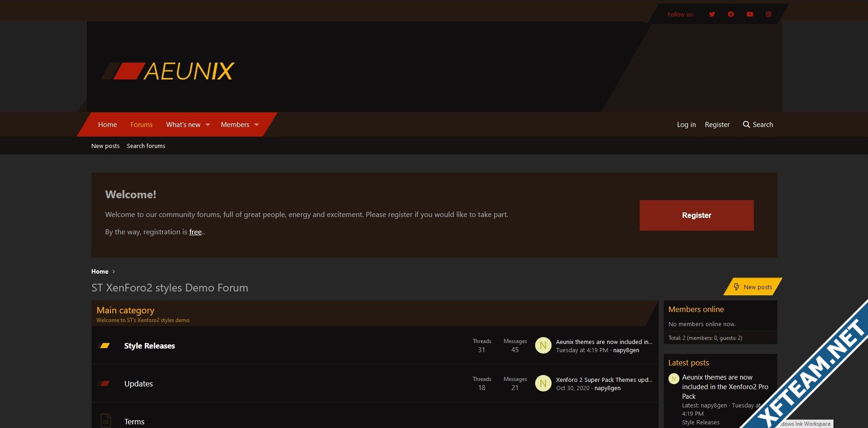
Task: Click Log in link
Action: [x=686, y=125]
